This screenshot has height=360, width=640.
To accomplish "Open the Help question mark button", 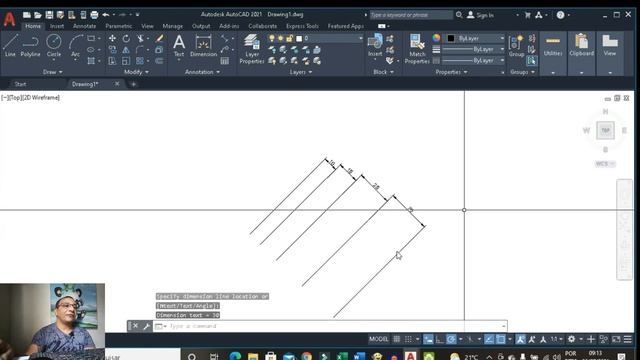I will pyautogui.click(x=560, y=15).
